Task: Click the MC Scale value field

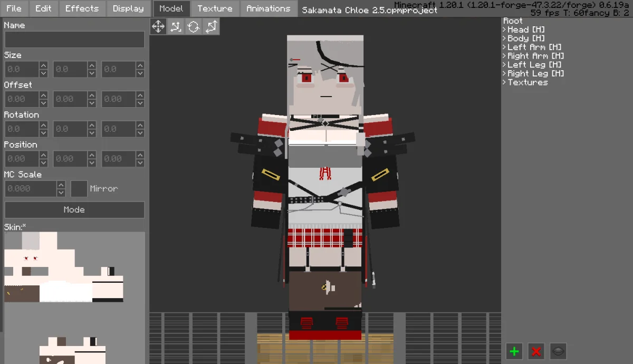Action: (x=31, y=188)
